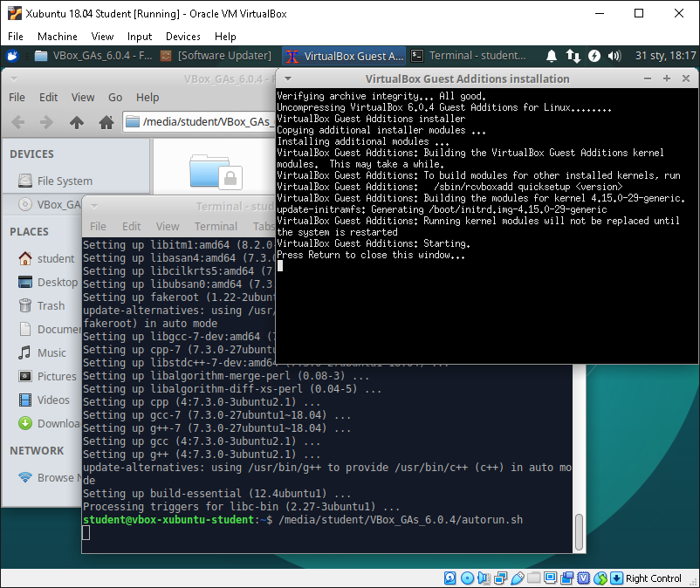This screenshot has width=700, height=588.
Task: Go back with the file manager back arrow
Action: [x=17, y=122]
